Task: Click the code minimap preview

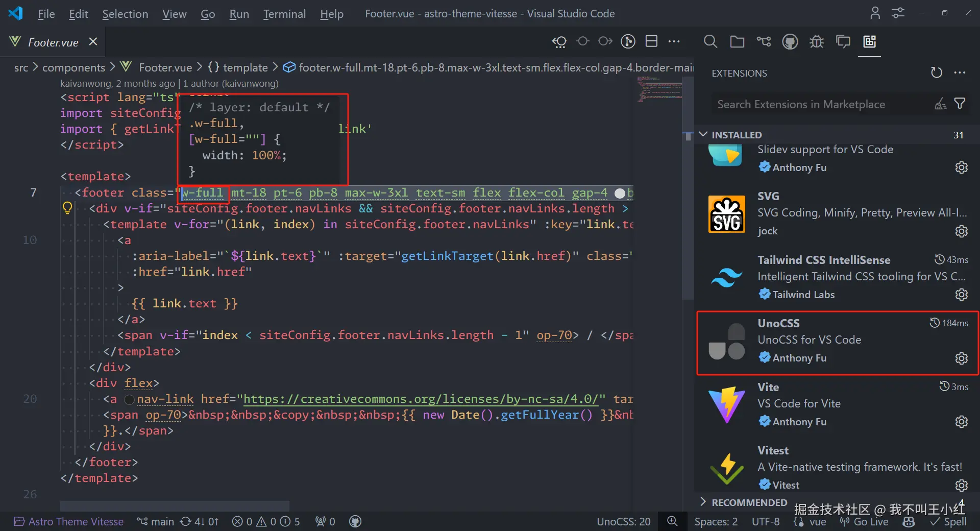Action: [x=659, y=89]
